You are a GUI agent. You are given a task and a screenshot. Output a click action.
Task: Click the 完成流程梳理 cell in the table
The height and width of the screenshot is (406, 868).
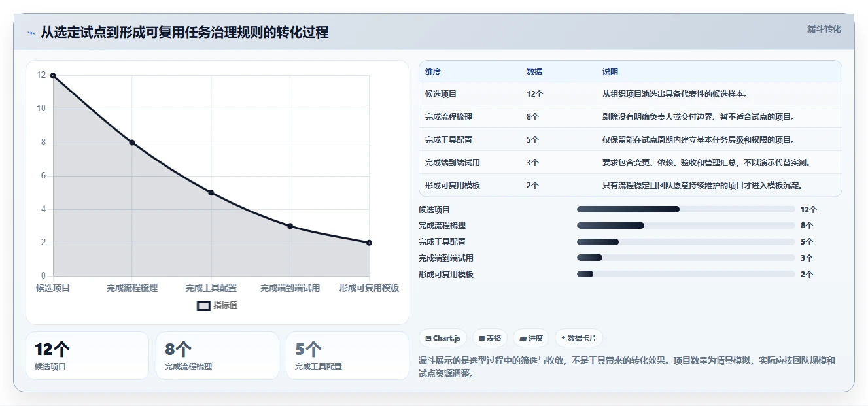[x=449, y=117]
